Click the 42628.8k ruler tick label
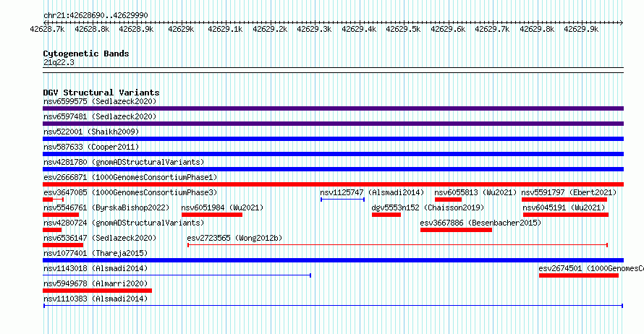644x334 pixels. (x=92, y=29)
